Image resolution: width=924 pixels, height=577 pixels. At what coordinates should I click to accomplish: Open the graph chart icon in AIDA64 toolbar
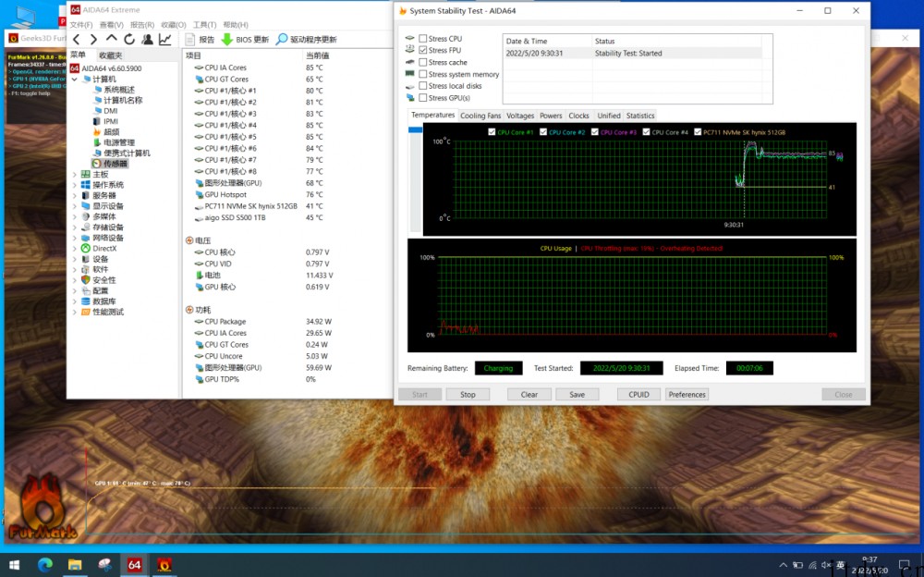(x=165, y=40)
